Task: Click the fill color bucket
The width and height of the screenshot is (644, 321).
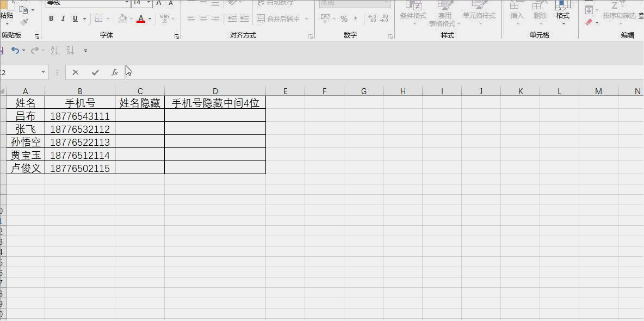Action: (x=122, y=18)
